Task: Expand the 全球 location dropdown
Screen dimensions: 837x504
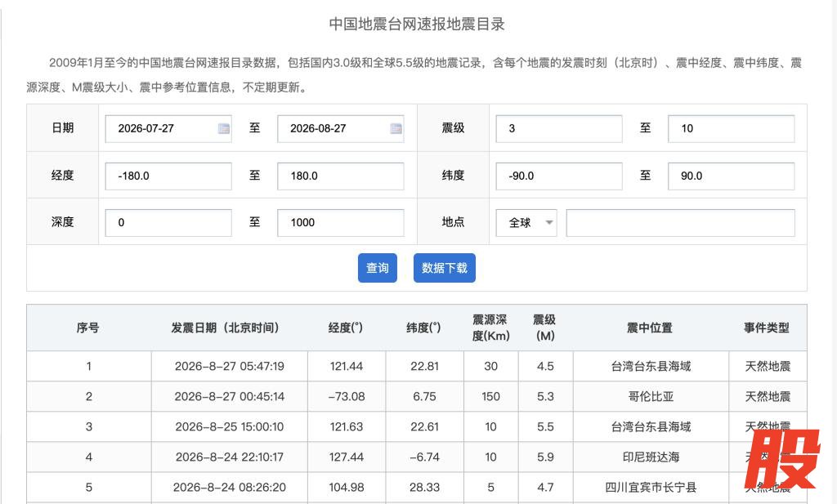Action: tap(526, 222)
